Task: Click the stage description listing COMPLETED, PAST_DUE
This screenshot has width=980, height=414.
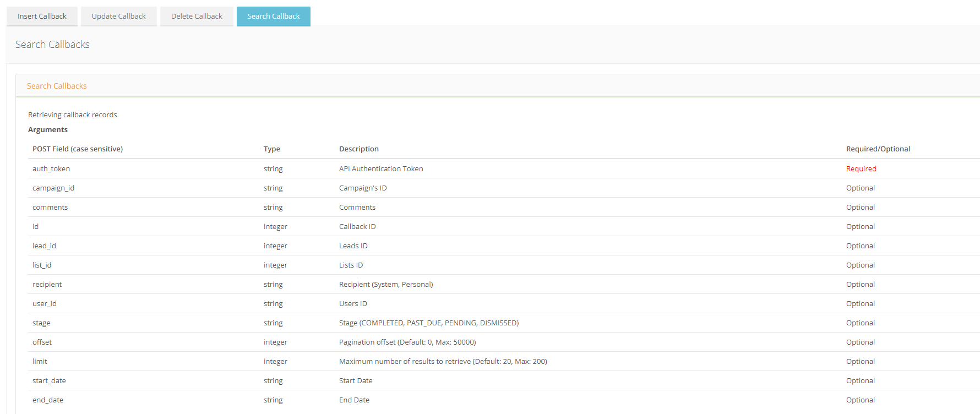Action: pos(429,323)
